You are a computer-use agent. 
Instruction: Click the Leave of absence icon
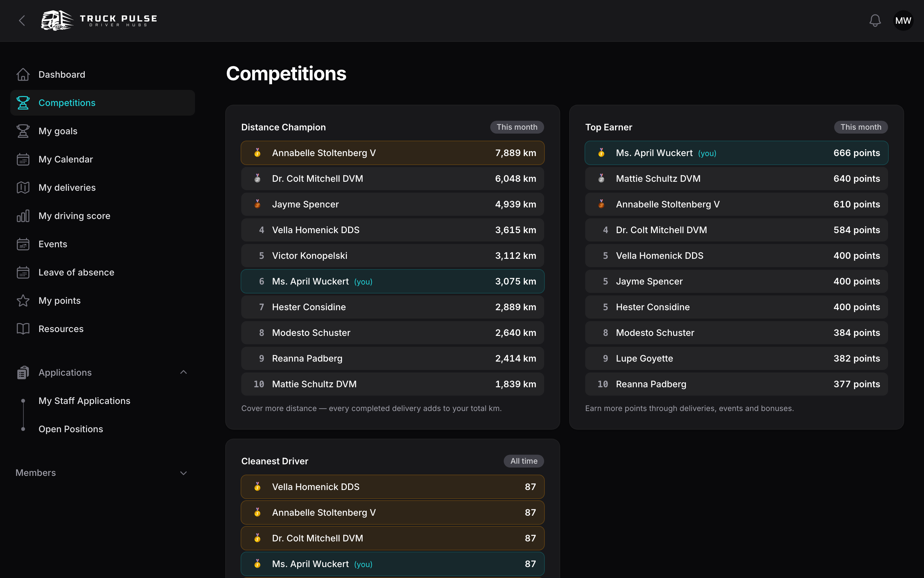23,273
